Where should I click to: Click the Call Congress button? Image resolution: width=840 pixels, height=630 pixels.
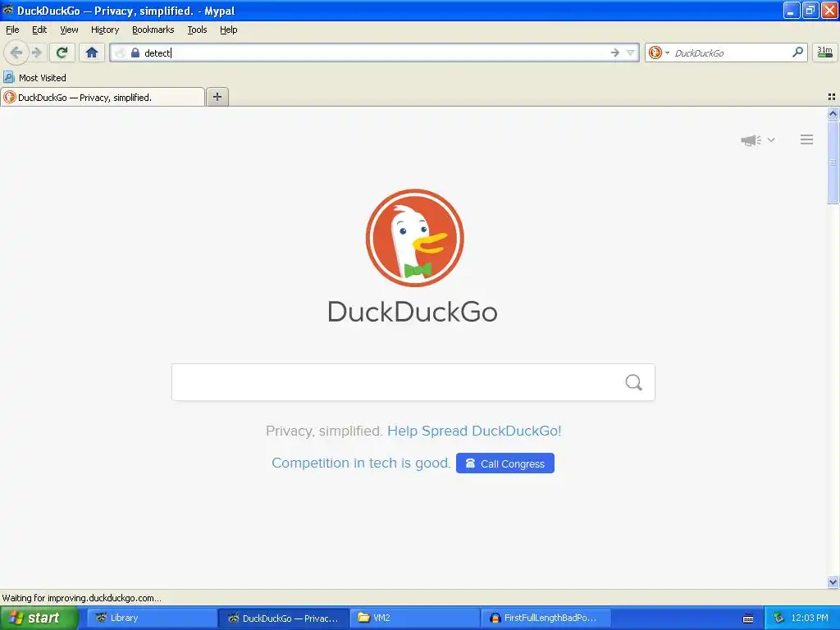coord(505,463)
